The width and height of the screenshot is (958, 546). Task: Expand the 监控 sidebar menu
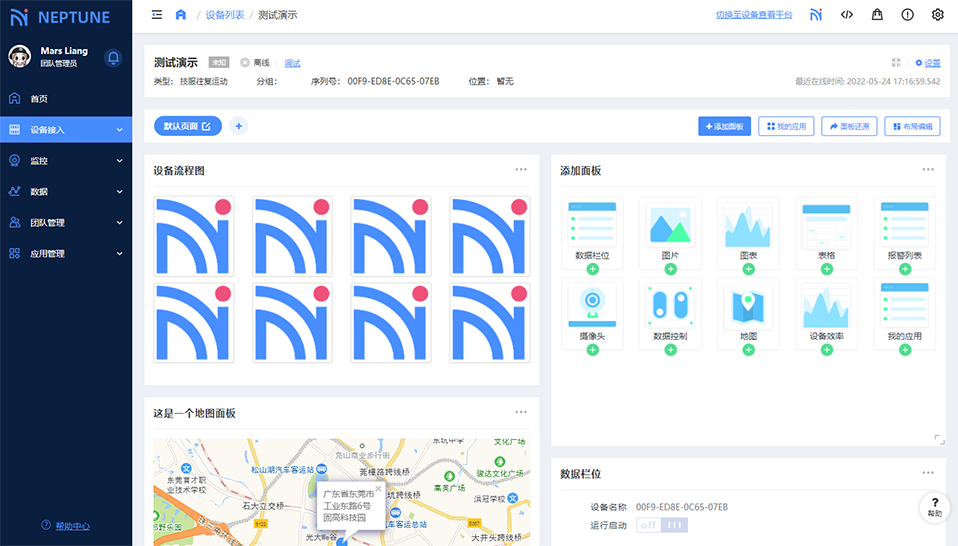(x=66, y=161)
